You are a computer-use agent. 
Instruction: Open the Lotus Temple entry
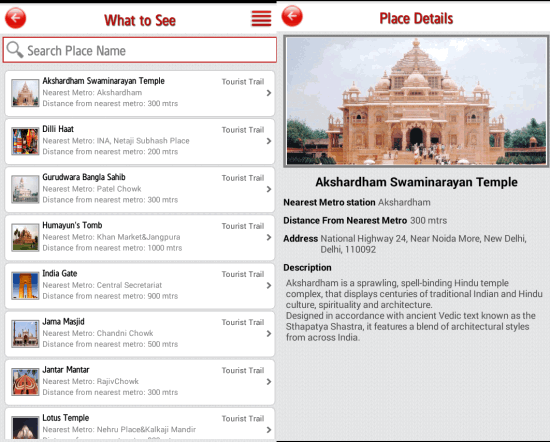tap(140, 424)
